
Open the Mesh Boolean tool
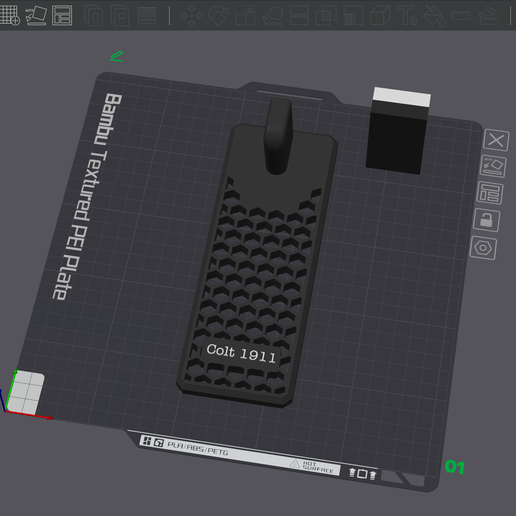point(326,16)
